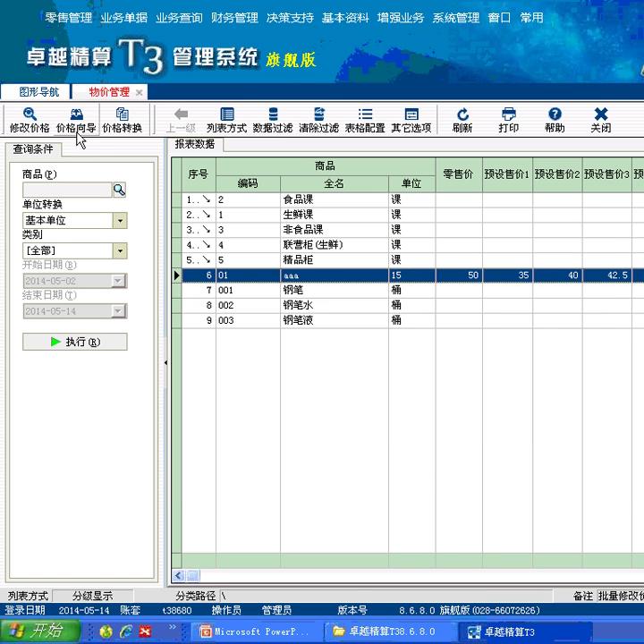Run query with 执行(R) button
Viewport: 644px width, 644px height.
[75, 342]
